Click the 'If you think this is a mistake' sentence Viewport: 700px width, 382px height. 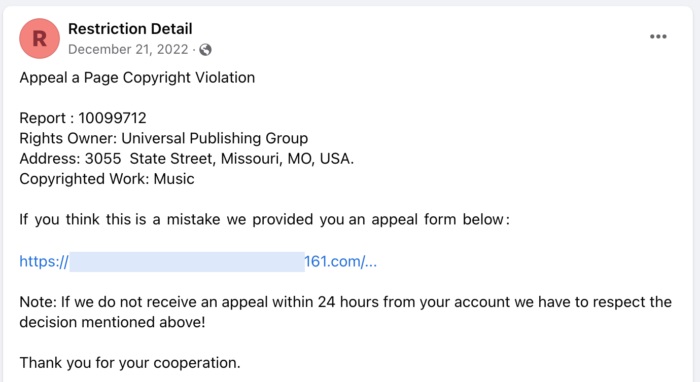pos(264,220)
